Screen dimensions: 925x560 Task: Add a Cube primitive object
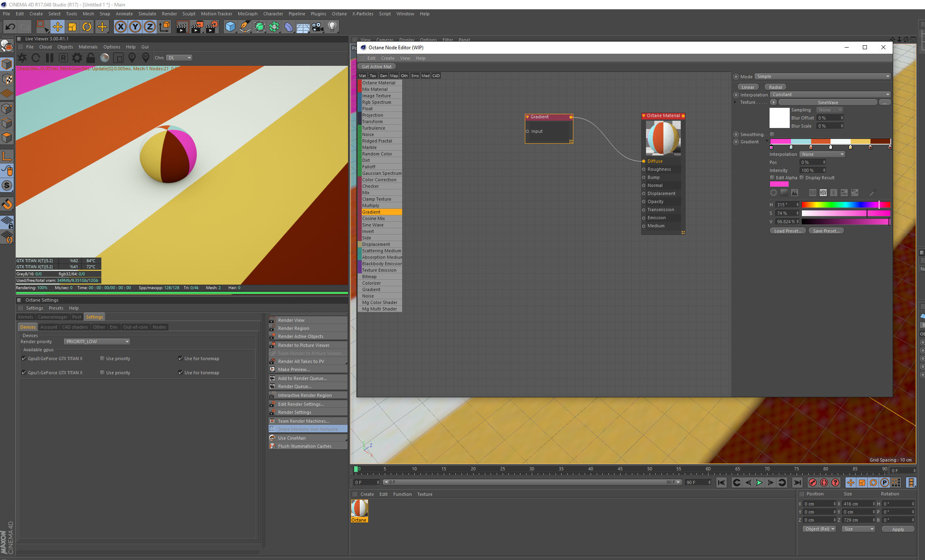coord(230,27)
